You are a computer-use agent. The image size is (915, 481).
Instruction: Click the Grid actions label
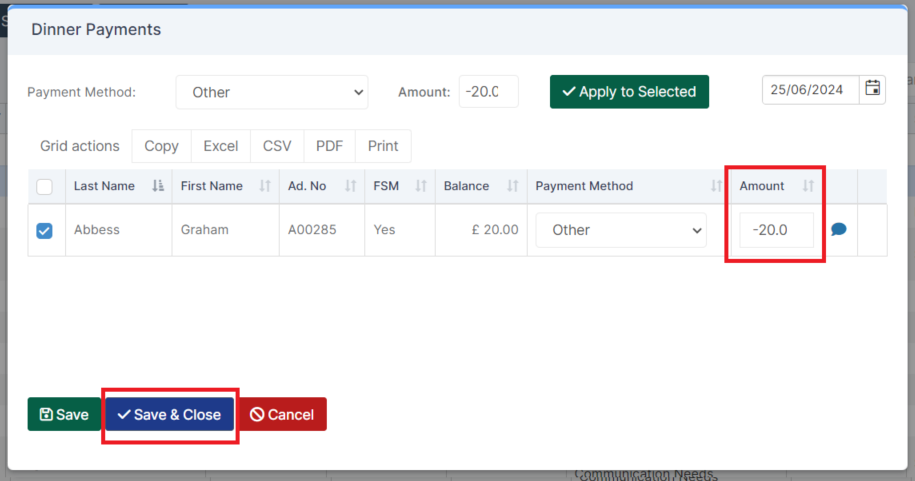[79, 146]
